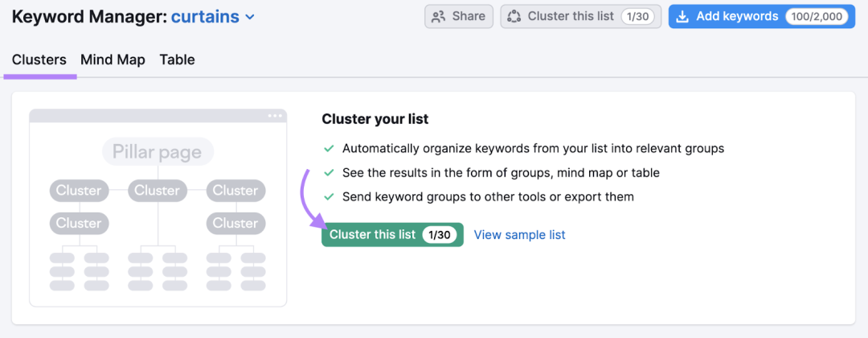
Task: Click the purple arrow pointing to Cluster button
Action: 312,200
